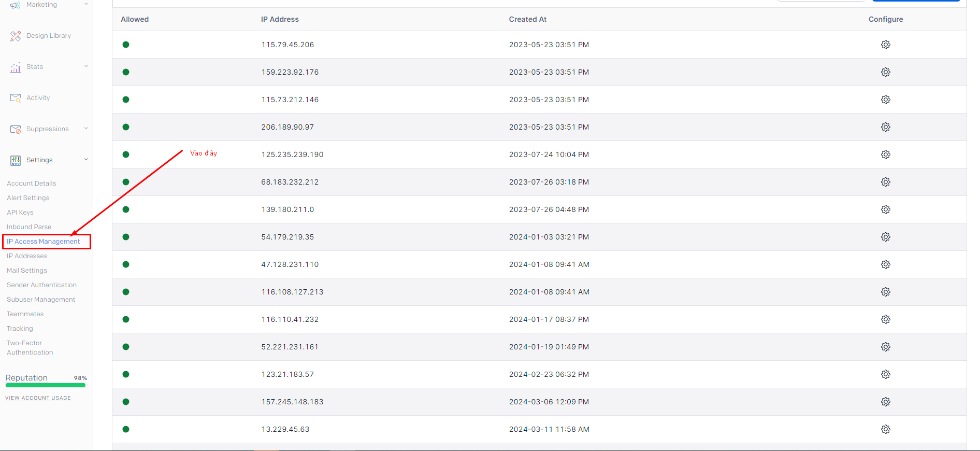Open the API Keys page
This screenshot has height=451, width=980.
[x=20, y=213]
